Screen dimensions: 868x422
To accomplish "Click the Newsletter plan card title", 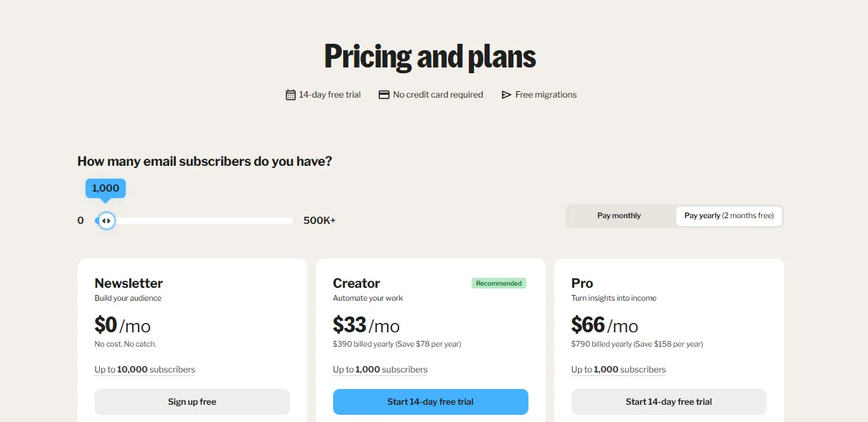I will pyautogui.click(x=129, y=283).
